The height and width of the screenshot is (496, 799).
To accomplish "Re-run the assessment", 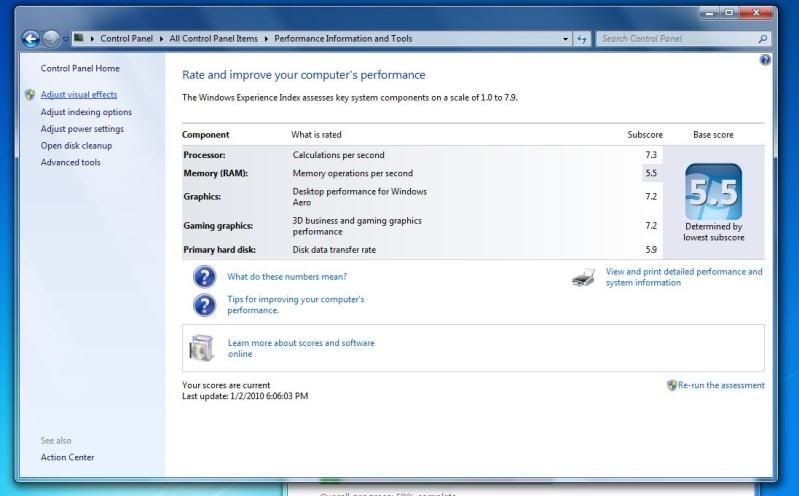I will (x=721, y=385).
